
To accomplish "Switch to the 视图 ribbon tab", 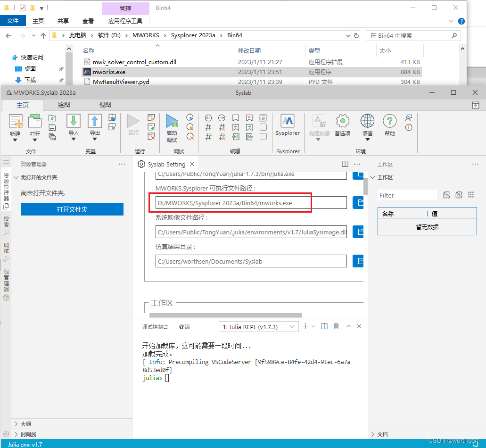I will [105, 105].
